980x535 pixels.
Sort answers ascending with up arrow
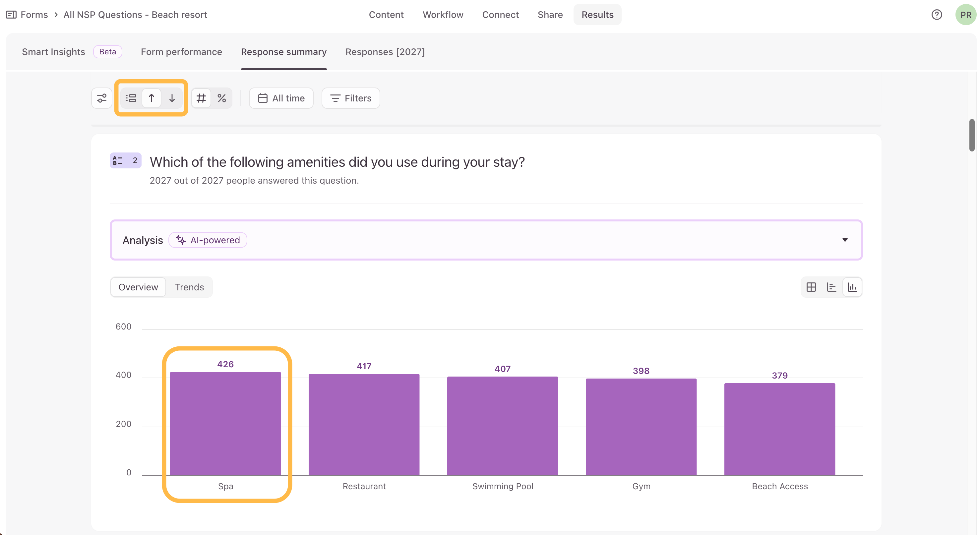(152, 98)
